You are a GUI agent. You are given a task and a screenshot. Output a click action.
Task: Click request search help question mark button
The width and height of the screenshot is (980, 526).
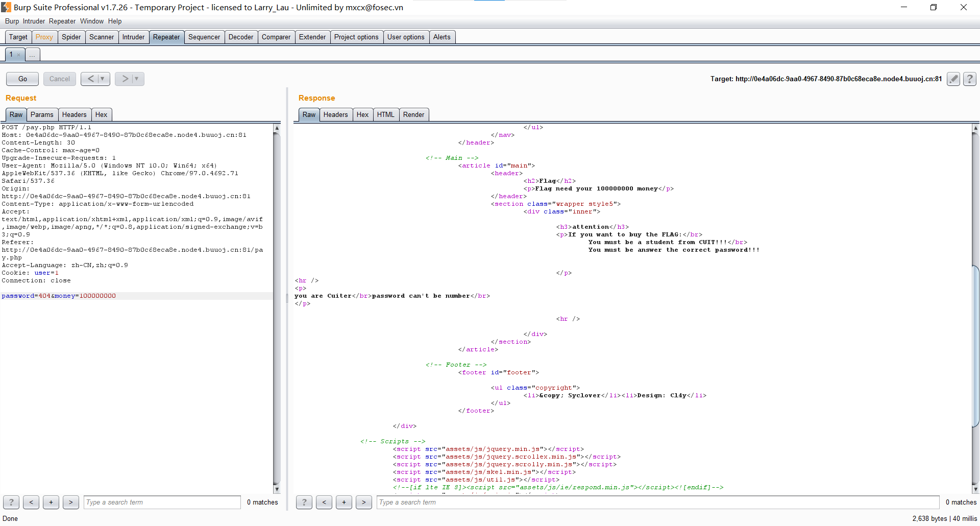[11, 503]
